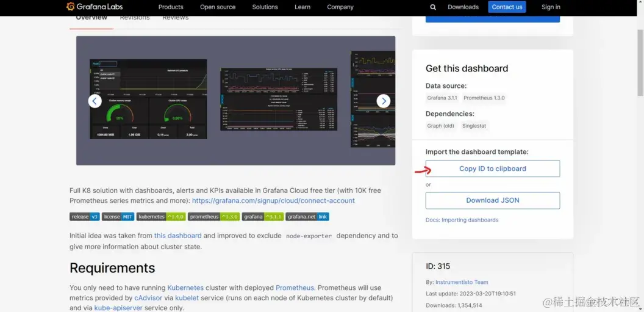Switch to the Revisions tab

click(x=135, y=18)
